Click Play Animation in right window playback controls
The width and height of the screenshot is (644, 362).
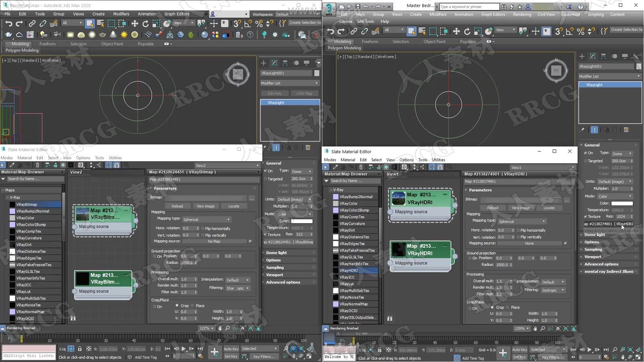point(589,350)
